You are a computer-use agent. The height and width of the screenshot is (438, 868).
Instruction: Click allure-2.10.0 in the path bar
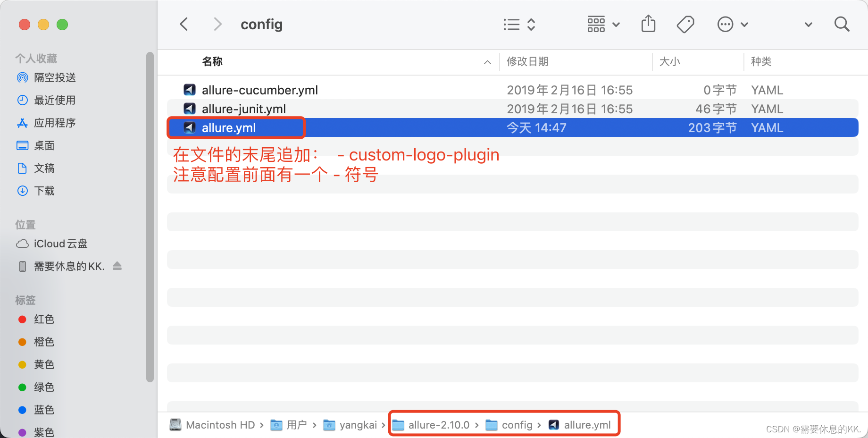tap(431, 425)
